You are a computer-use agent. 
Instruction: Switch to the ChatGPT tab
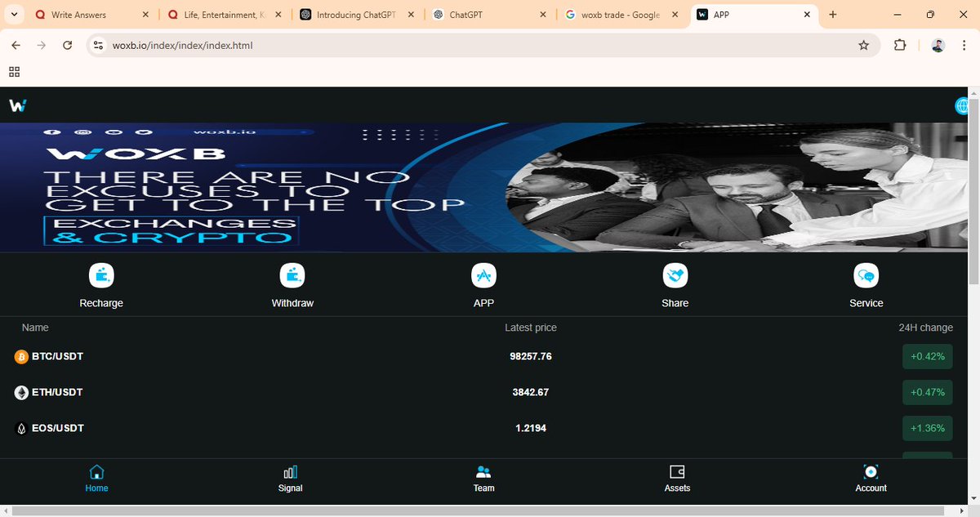(x=490, y=15)
